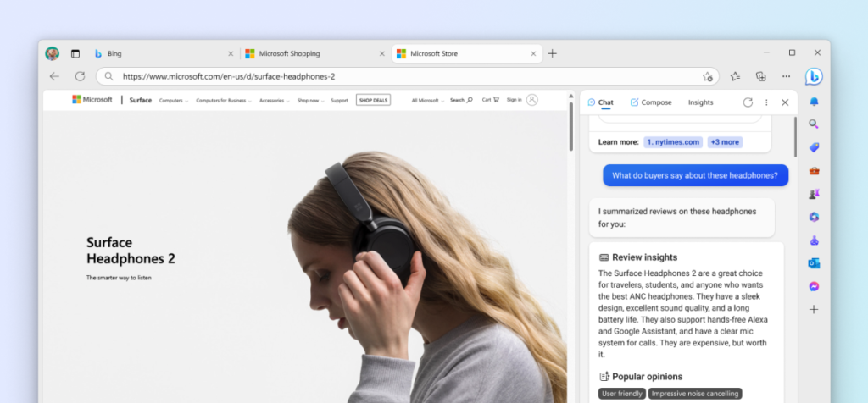Click the Microsoft logo on the webpage

pyautogui.click(x=92, y=100)
